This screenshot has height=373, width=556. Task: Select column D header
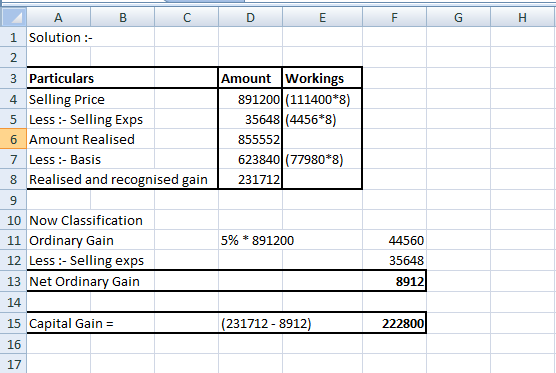(251, 17)
